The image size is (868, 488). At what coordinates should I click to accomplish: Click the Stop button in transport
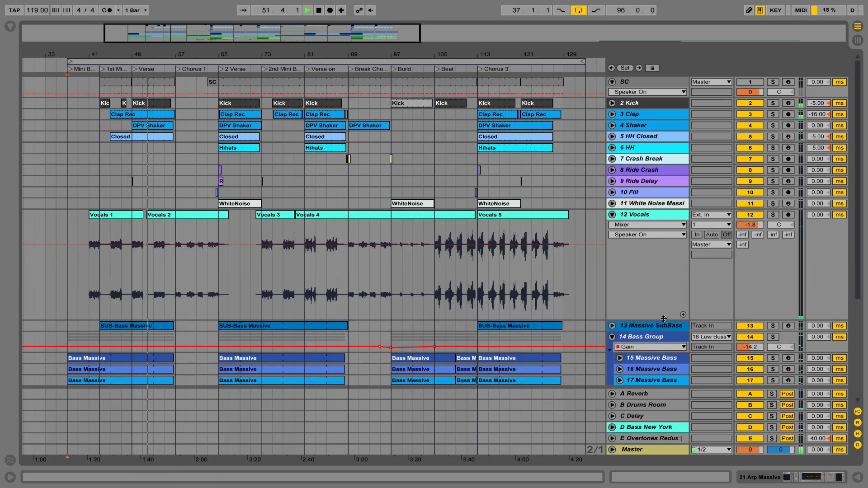pyautogui.click(x=319, y=10)
